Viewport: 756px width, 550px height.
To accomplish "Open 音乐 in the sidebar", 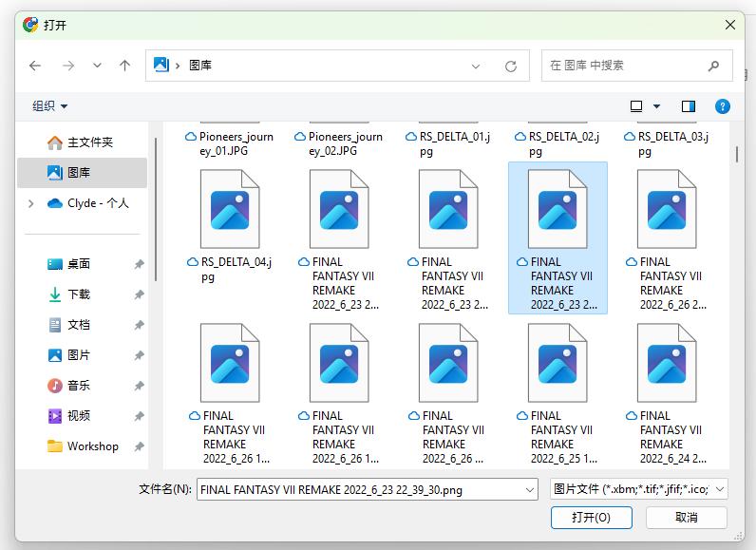I will tap(82, 385).
